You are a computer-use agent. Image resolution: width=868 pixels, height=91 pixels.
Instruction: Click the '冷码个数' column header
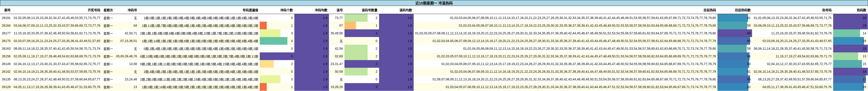[286, 10]
